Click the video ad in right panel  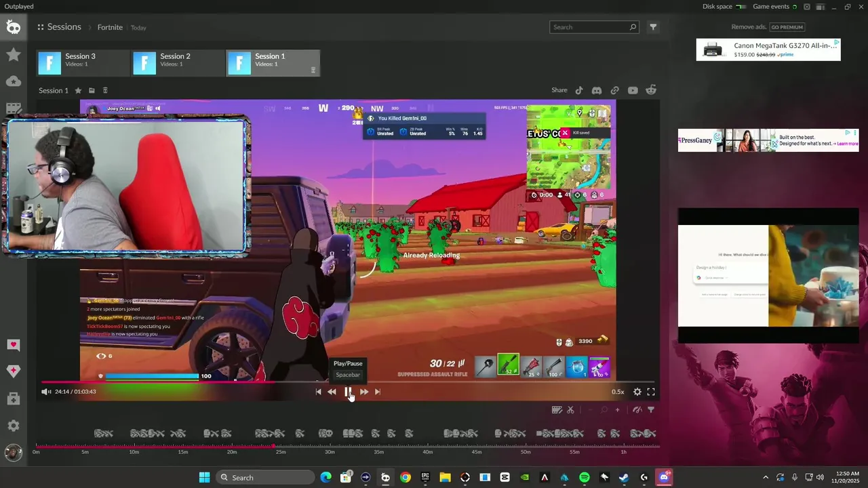pos(768,276)
